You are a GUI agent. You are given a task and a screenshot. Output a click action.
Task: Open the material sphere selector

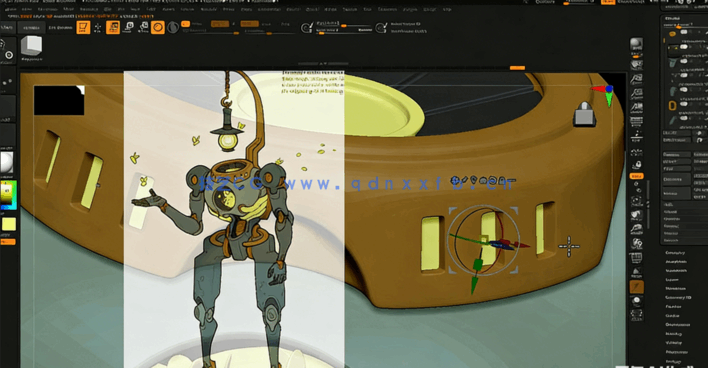[x=7, y=162]
